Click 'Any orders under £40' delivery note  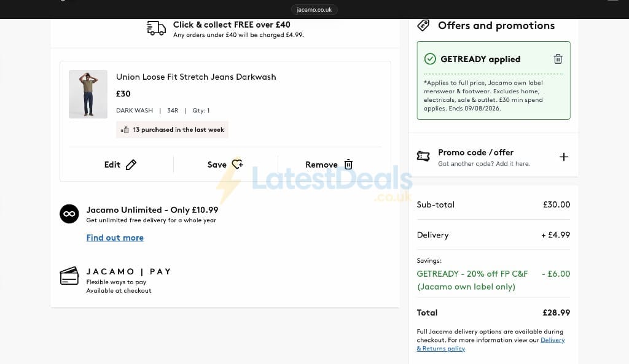(x=238, y=35)
